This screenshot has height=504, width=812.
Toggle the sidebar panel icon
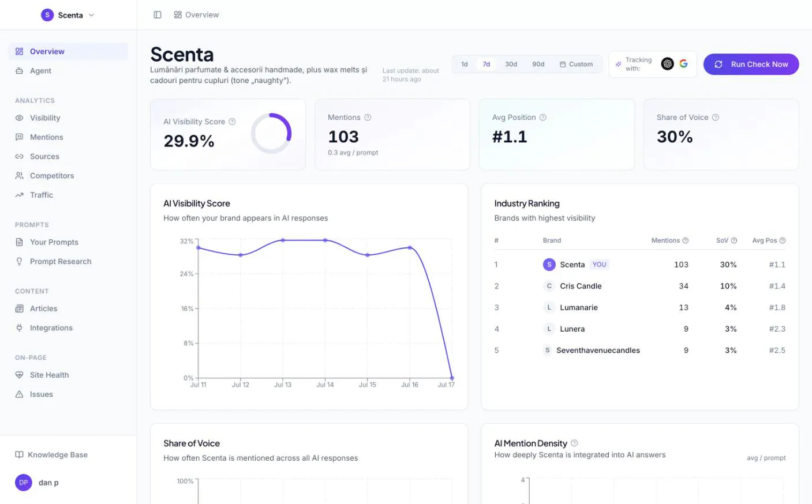pyautogui.click(x=158, y=15)
